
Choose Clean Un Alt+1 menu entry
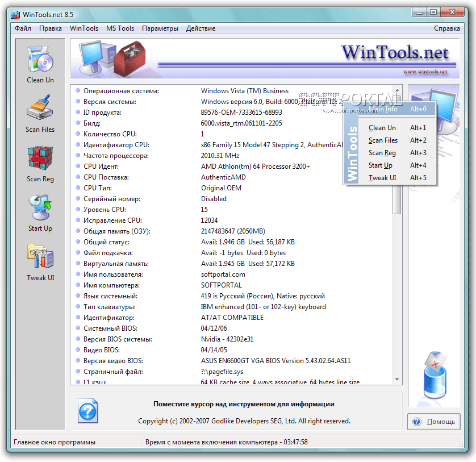398,128
